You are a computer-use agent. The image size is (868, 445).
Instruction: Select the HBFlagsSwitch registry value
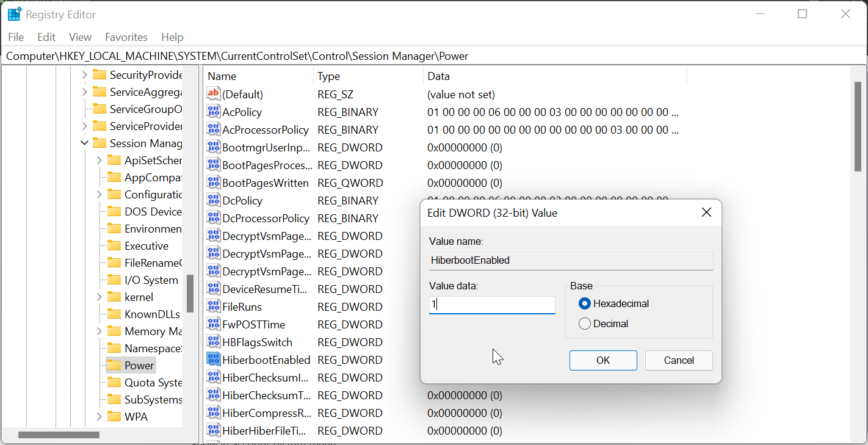pos(259,342)
